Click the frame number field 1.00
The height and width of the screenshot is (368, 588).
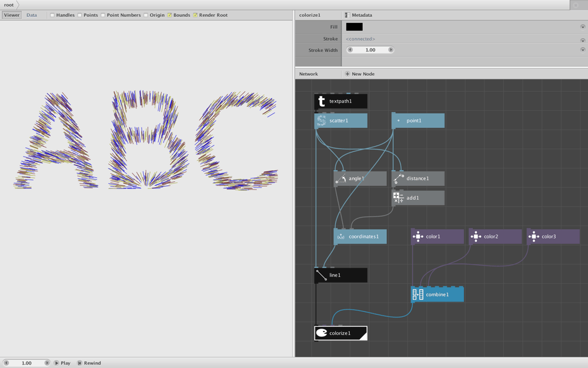coord(26,363)
